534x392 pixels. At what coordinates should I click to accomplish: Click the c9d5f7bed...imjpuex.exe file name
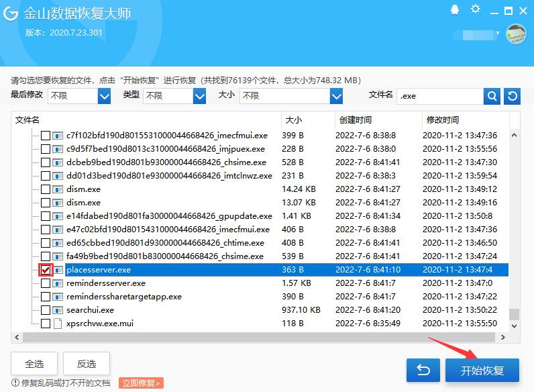pos(166,149)
